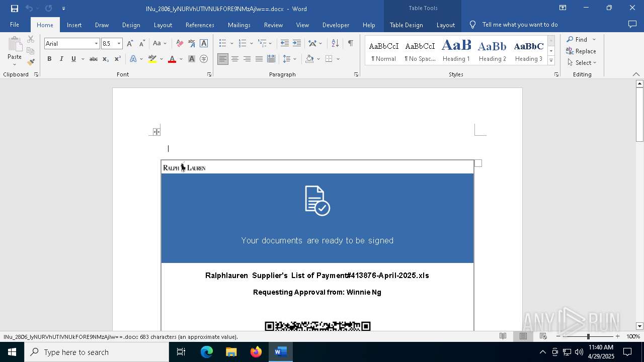Expand the Borders dropdown arrow
Screen dimensions: 644x362
click(x=338, y=59)
